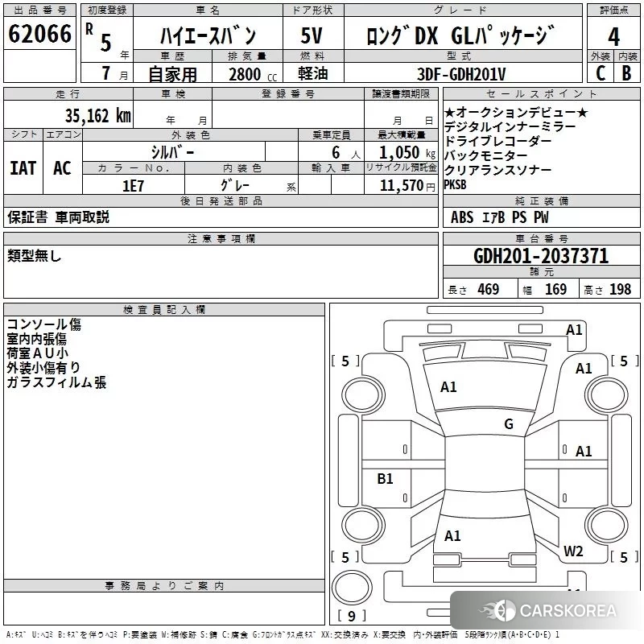Select the equipment line "ABS エアB PS PW"

[x=499, y=217]
